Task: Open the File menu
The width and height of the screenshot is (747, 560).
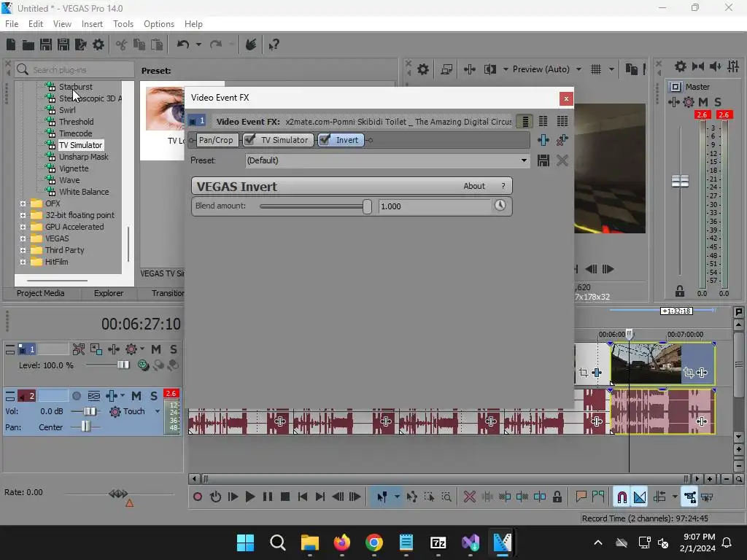Action: click(x=12, y=24)
